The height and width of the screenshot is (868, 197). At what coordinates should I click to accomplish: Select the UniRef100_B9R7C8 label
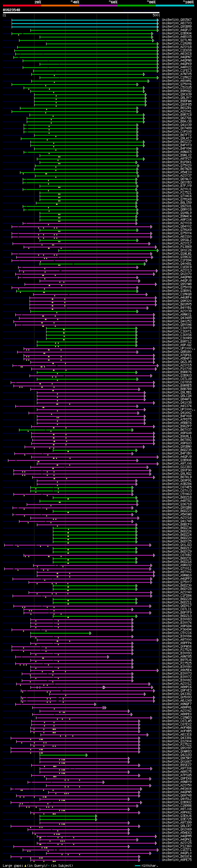177,115
